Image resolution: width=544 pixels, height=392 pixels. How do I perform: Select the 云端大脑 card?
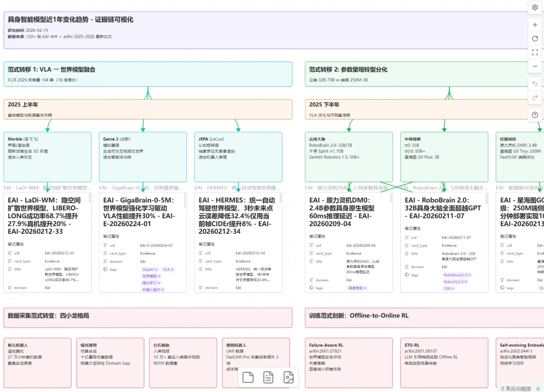(x=349, y=157)
